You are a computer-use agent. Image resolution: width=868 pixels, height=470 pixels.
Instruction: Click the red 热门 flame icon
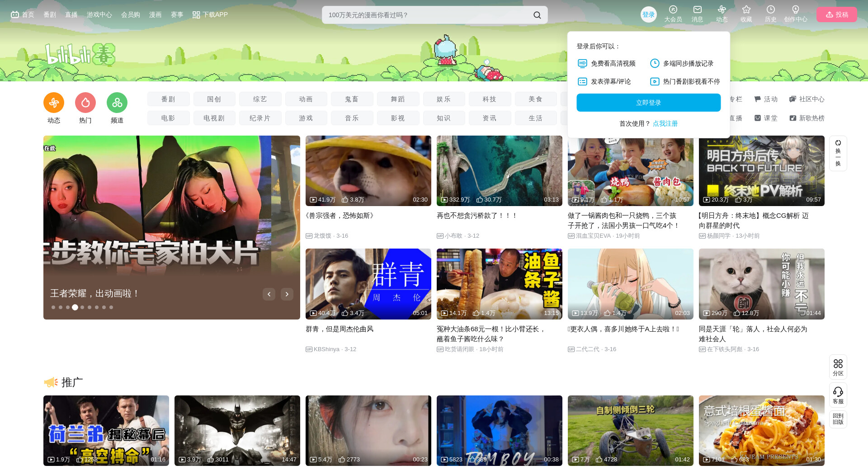click(85, 103)
